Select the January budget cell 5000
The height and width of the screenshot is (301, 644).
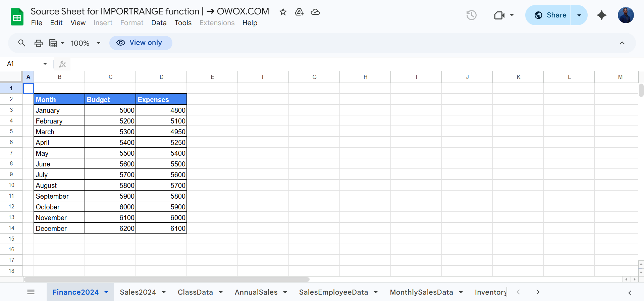(x=110, y=110)
